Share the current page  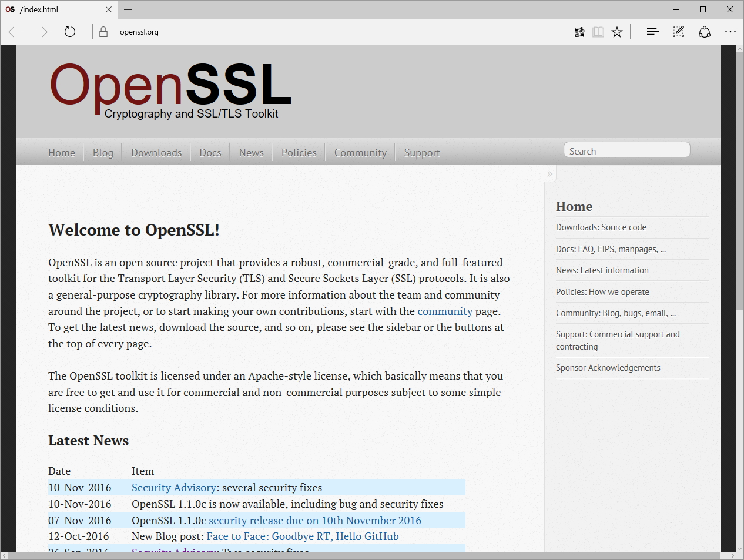(705, 32)
